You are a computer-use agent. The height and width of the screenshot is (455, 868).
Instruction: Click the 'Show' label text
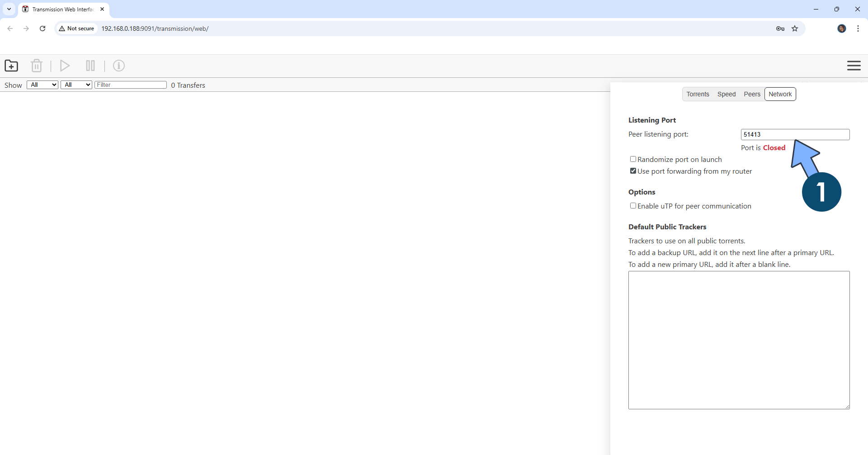[13, 85]
